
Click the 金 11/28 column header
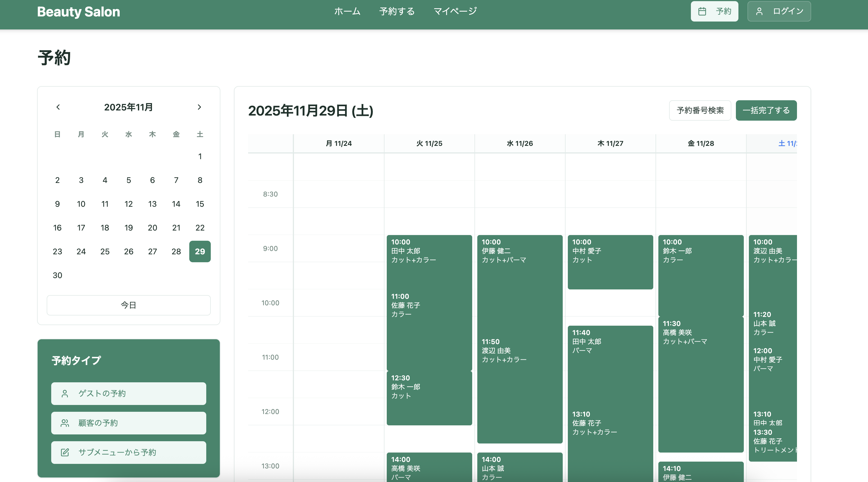(701, 143)
